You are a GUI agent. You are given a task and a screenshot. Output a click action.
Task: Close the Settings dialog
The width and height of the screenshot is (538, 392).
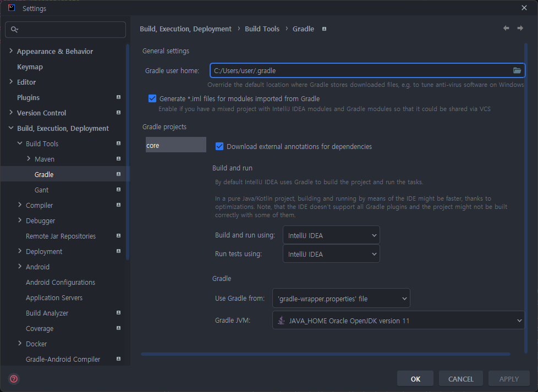click(x=524, y=8)
